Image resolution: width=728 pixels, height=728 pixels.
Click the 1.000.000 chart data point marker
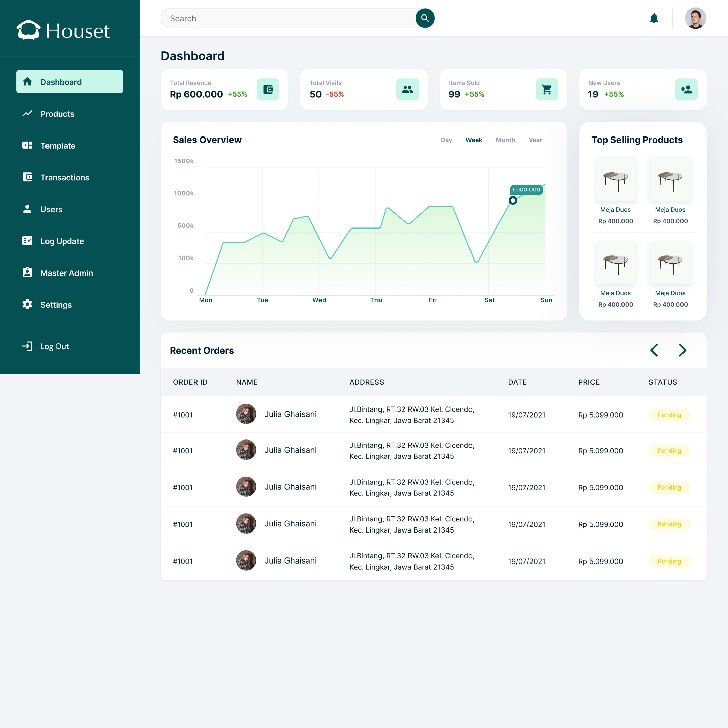click(x=513, y=201)
